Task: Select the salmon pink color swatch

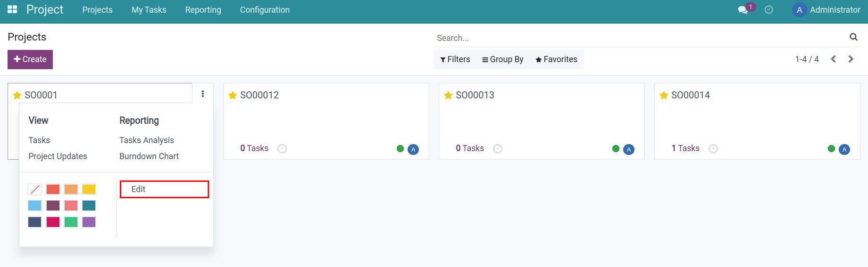Action: [71, 205]
